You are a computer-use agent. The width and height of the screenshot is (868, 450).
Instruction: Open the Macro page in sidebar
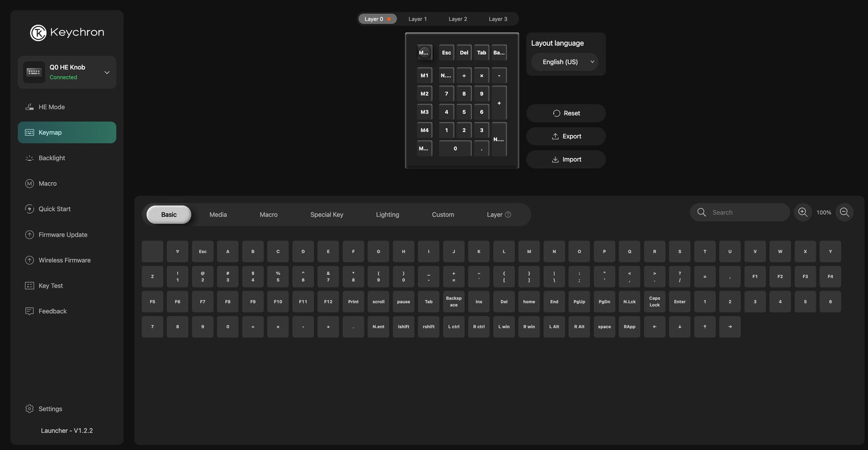[47, 183]
